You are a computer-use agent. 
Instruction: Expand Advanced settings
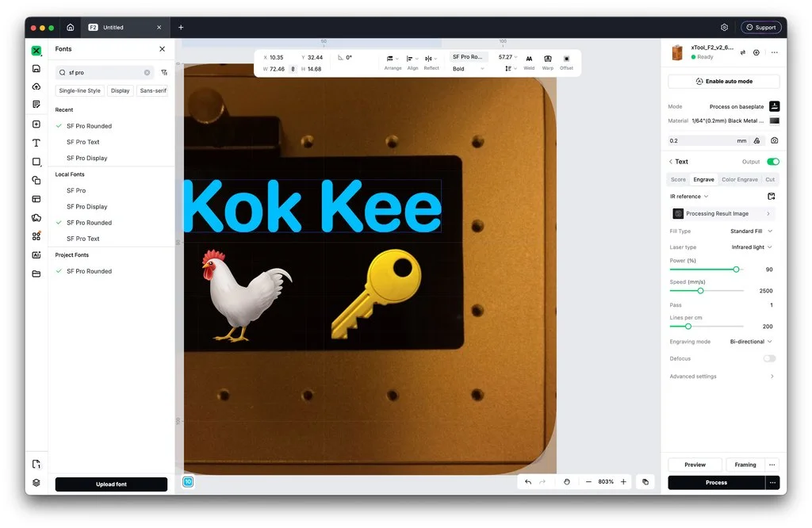pyautogui.click(x=722, y=377)
